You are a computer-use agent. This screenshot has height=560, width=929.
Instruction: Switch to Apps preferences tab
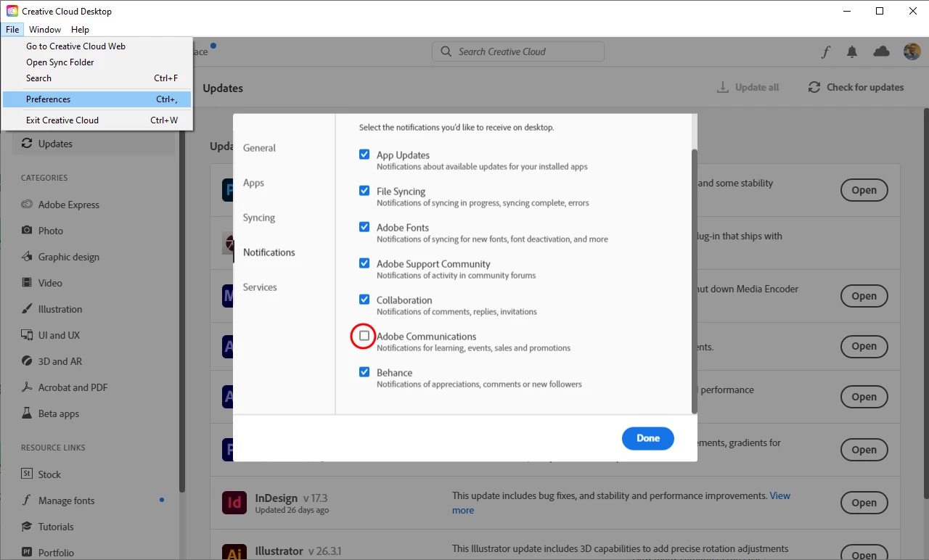tap(253, 183)
